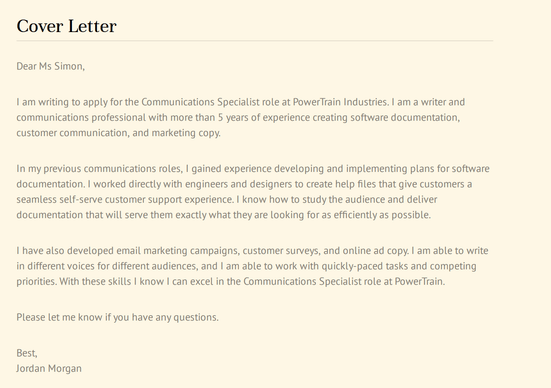Image resolution: width=551 pixels, height=388 pixels.
Task: Click the signature 'Jordan Morgan'
Action: (49, 368)
